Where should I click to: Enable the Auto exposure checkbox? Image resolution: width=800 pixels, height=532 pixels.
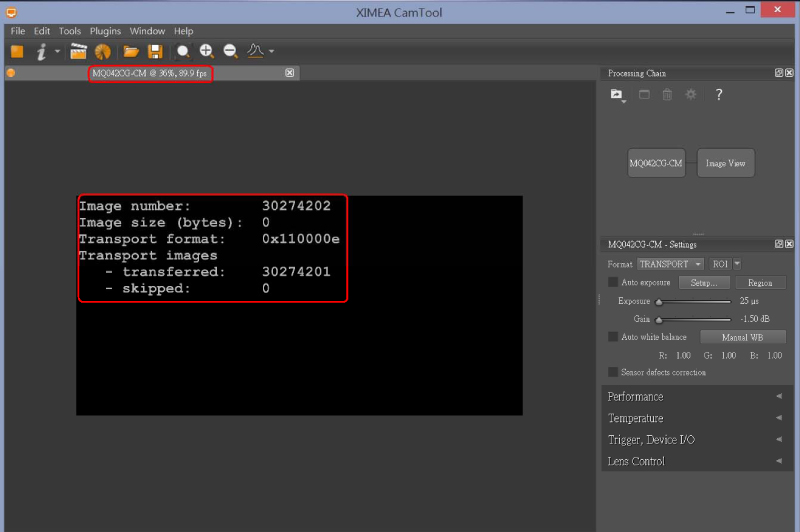point(613,283)
